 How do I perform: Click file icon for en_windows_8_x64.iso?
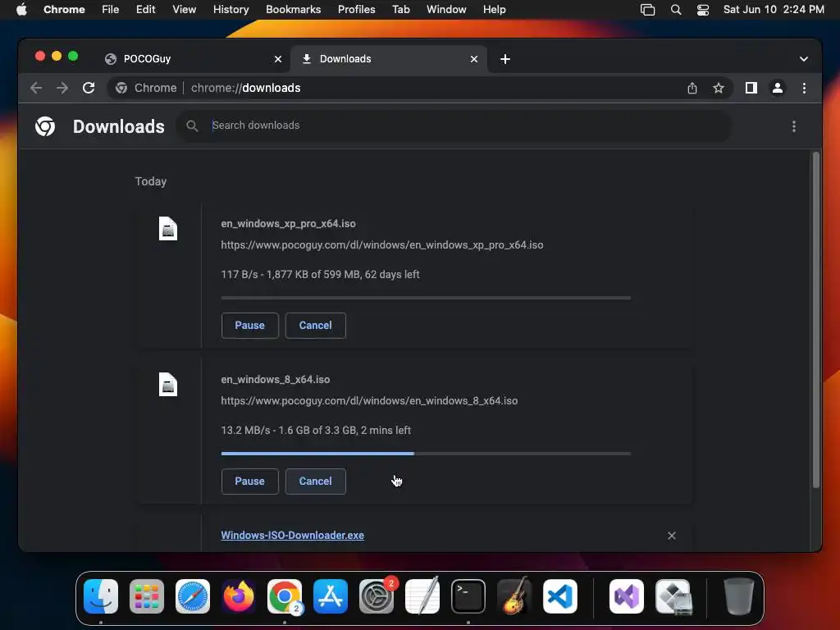[167, 385]
